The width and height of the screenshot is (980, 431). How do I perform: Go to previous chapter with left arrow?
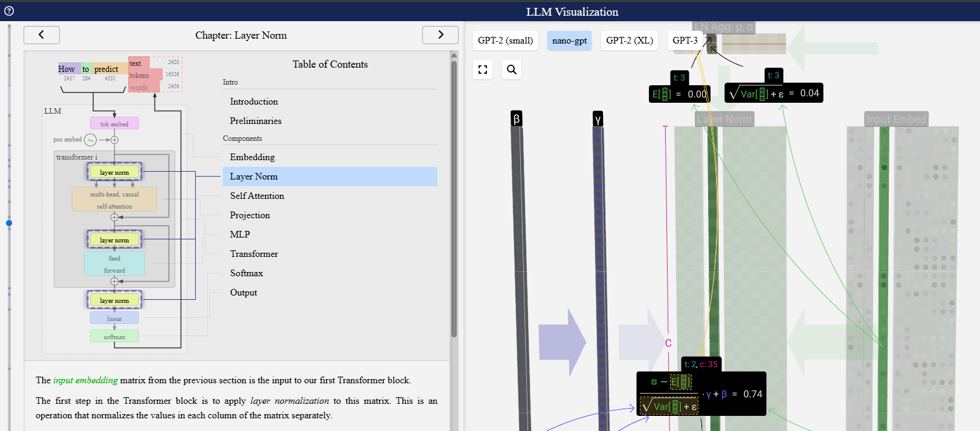click(x=42, y=35)
